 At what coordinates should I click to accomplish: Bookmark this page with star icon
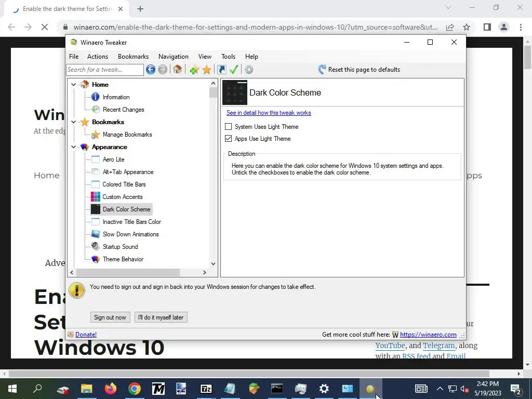tap(467, 27)
